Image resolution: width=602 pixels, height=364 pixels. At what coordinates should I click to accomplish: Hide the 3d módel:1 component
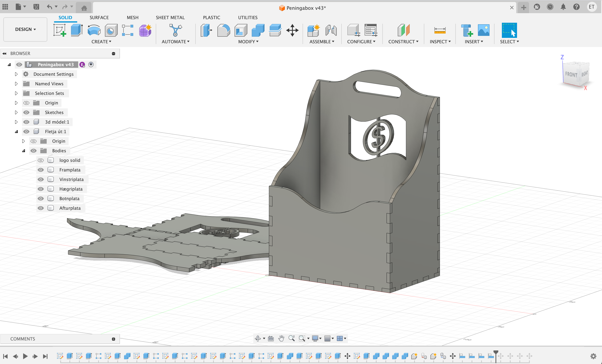[26, 122]
